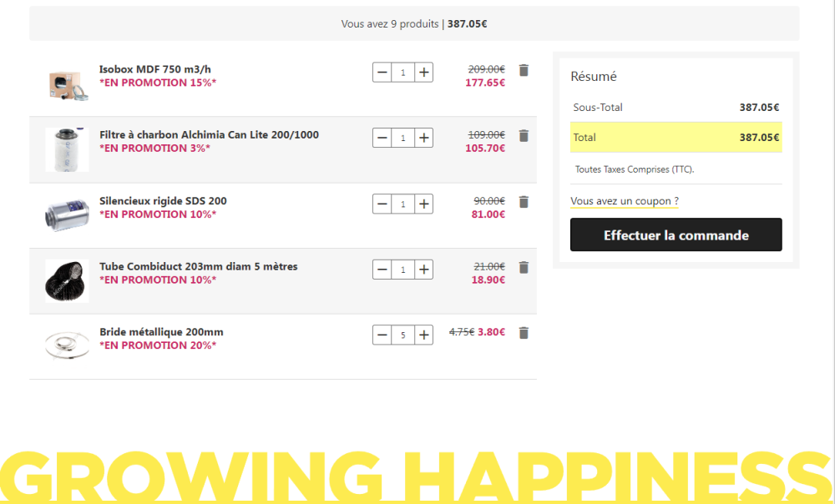Open Isobox MDF 750 m3/h product link
This screenshot has height=504, width=835.
coord(155,69)
